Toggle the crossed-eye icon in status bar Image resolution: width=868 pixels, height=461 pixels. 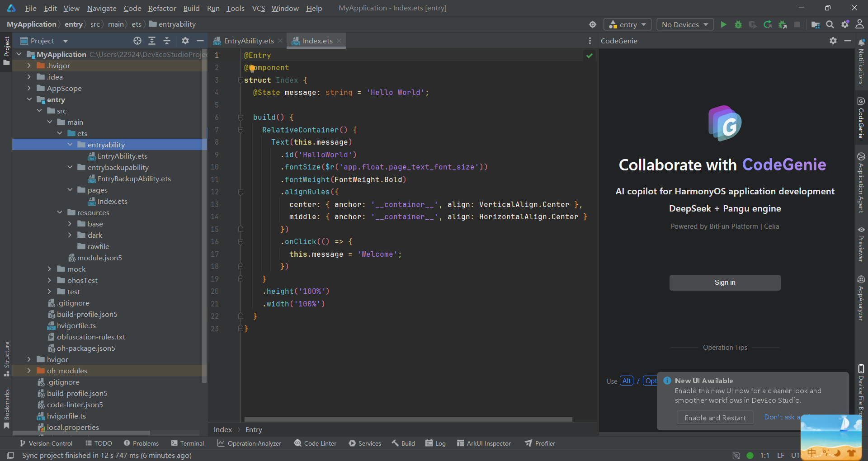point(736,455)
